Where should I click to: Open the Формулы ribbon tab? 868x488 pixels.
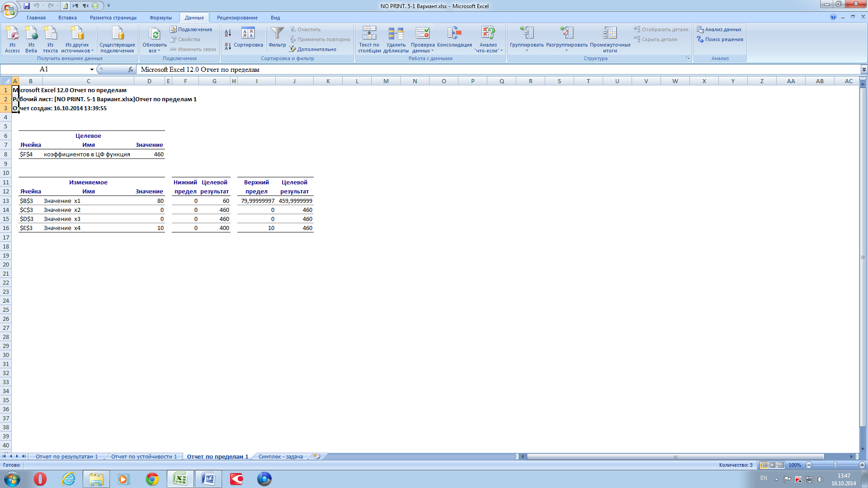click(x=160, y=18)
